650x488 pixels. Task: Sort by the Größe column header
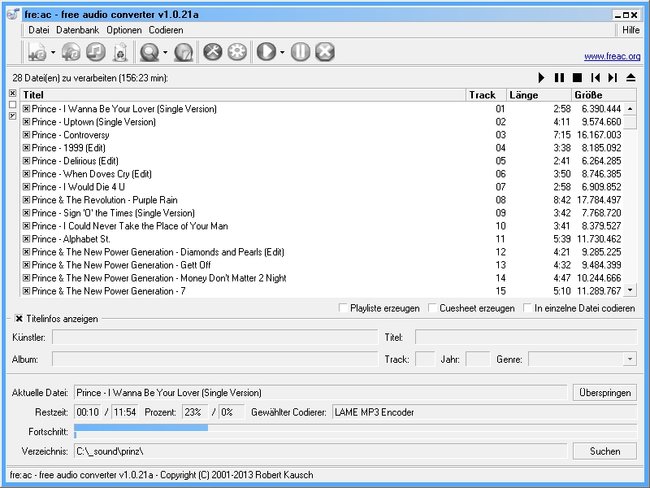(604, 95)
